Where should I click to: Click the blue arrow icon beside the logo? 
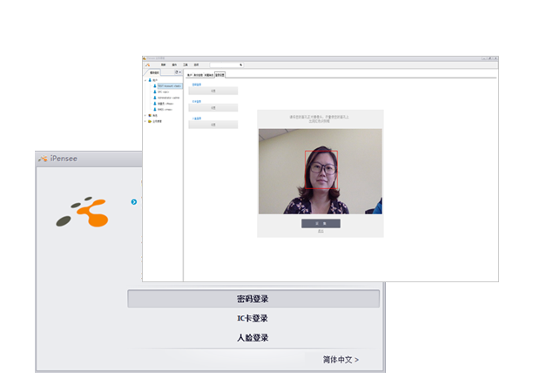(134, 202)
